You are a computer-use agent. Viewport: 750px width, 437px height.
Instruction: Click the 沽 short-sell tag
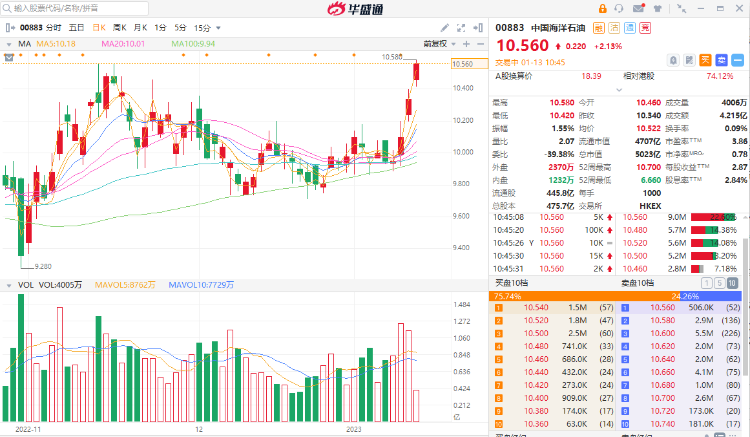point(614,28)
